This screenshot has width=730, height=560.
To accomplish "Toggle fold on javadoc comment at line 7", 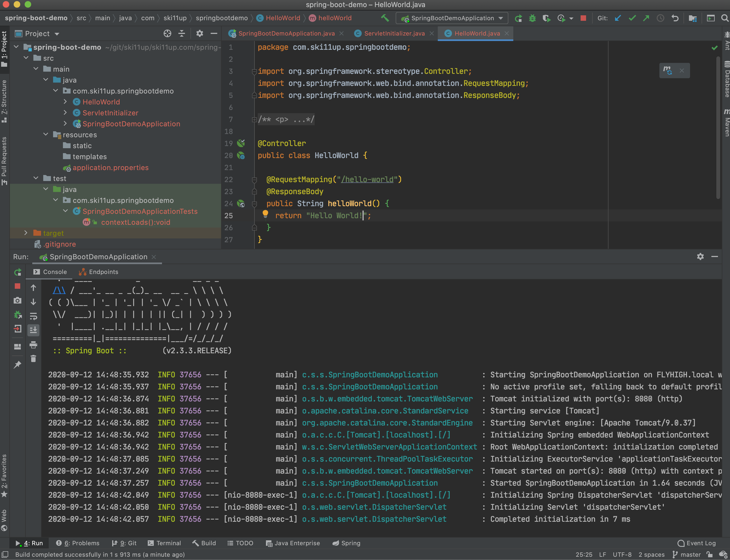I will point(254,120).
